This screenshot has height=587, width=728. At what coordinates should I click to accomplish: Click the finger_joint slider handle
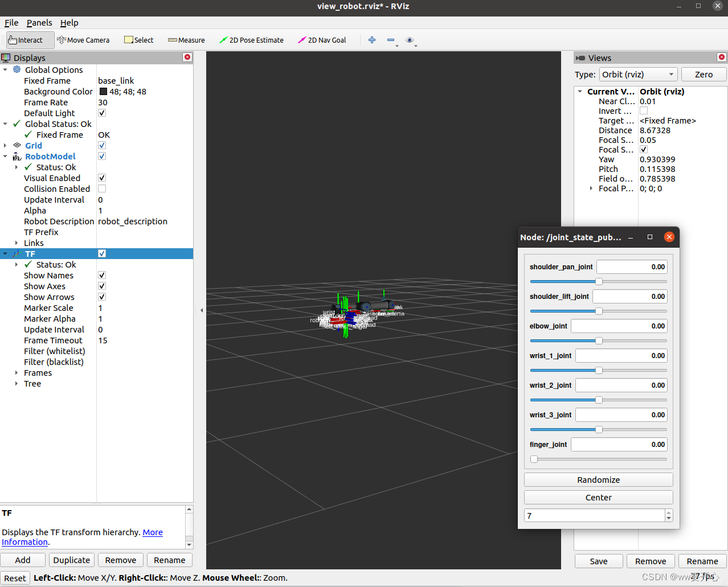[x=534, y=459]
